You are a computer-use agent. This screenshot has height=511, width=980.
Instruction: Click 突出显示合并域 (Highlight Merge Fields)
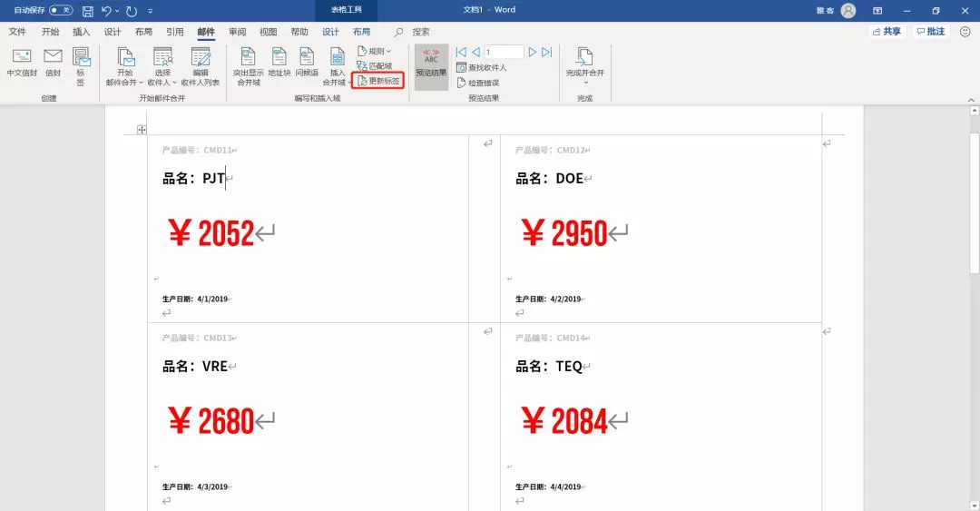coord(248,66)
